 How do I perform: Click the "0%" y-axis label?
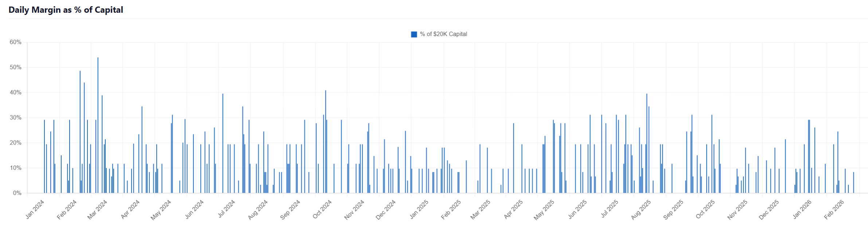17,193
